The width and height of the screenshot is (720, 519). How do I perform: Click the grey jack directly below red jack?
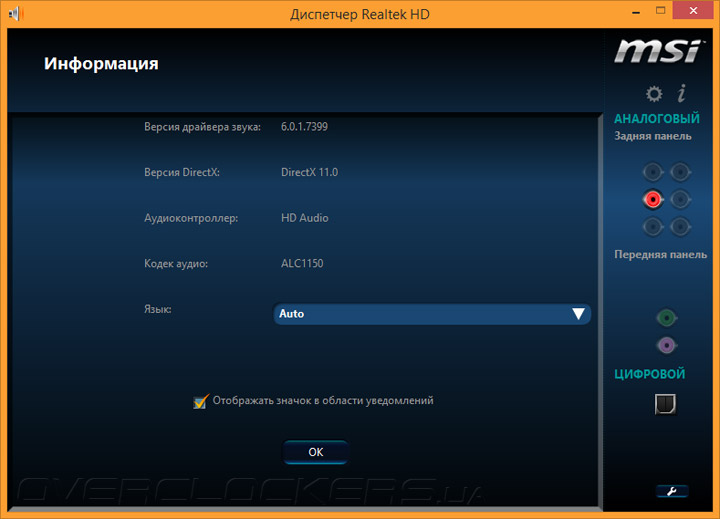652,226
